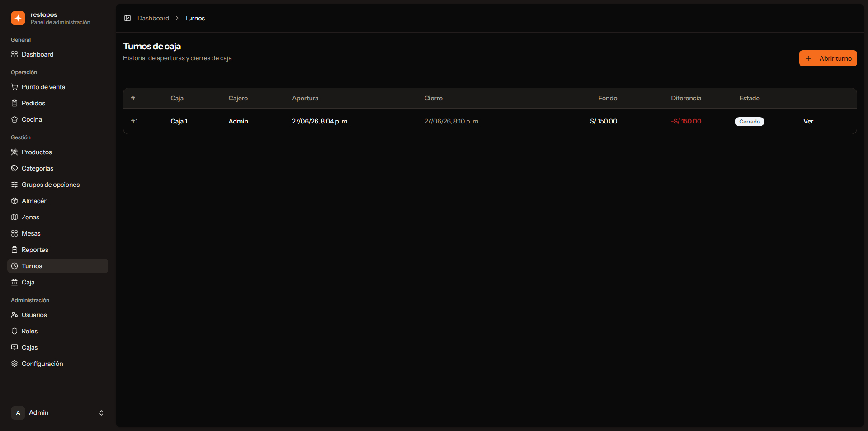
Task: Click Ver on shift #1 row
Action: pos(808,121)
